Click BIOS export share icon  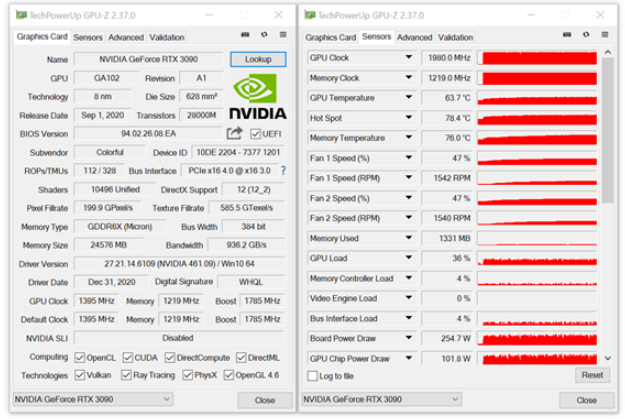[x=234, y=133]
